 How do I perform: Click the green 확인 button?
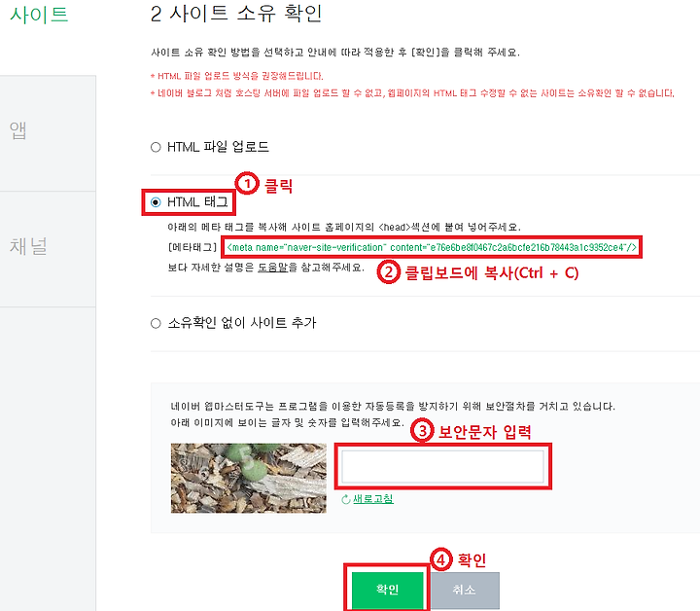[x=387, y=590]
